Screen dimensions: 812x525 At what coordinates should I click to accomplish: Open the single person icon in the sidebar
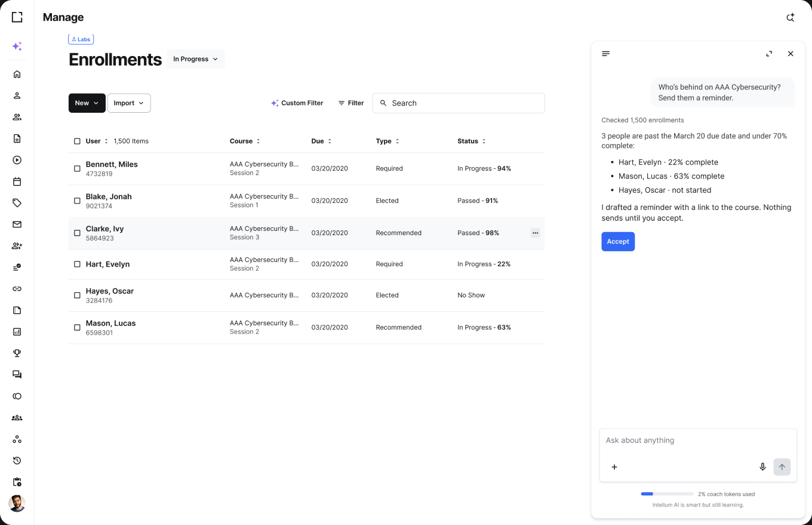[17, 95]
